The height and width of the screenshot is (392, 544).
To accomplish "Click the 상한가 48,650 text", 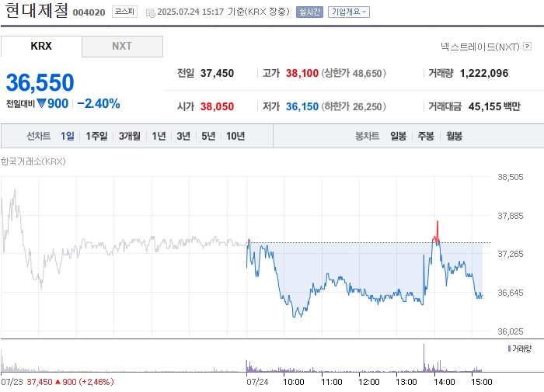I will [x=354, y=73].
